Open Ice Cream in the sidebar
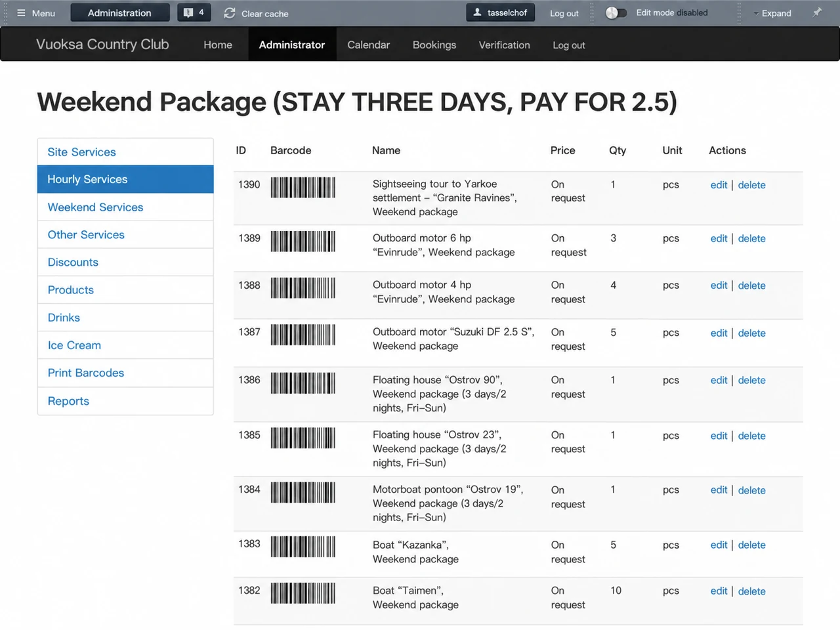This screenshot has height=630, width=840. click(125, 345)
